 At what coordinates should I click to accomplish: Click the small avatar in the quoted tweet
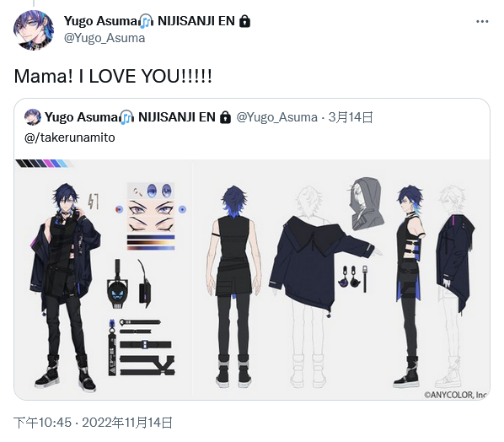pyautogui.click(x=33, y=117)
